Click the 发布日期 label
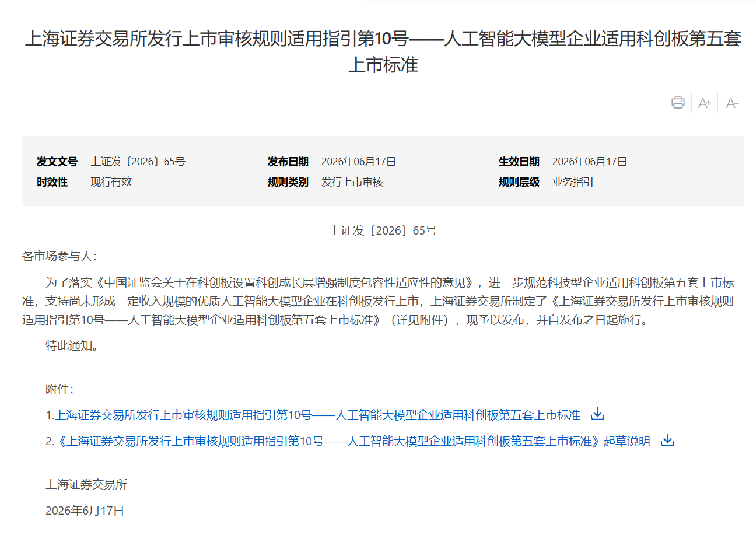This screenshot has height=552, width=756. 288,162
